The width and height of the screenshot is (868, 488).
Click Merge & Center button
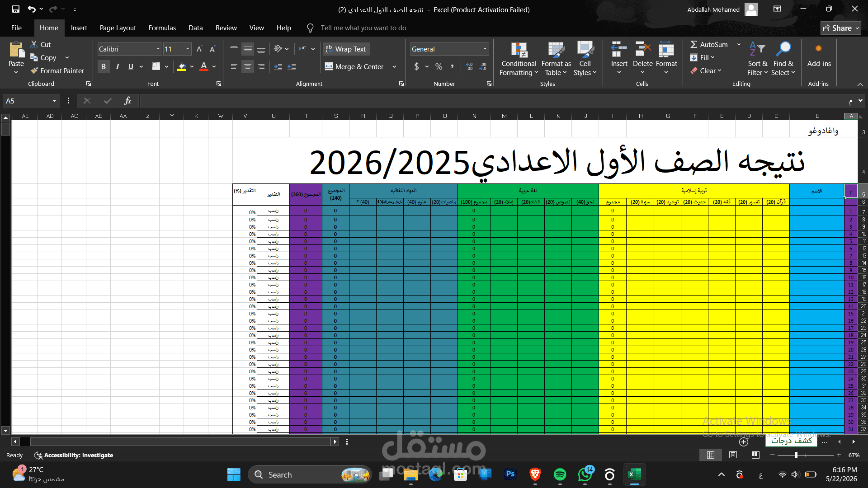pos(354,66)
